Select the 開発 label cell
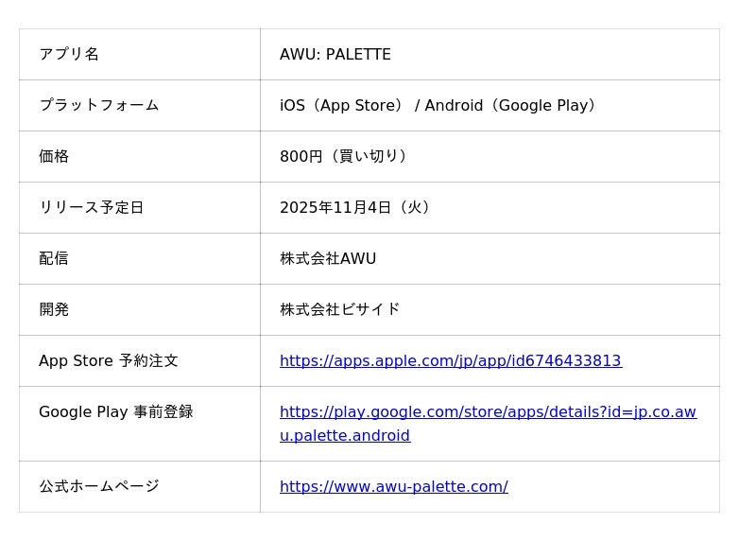The image size is (756, 541). coord(54,309)
